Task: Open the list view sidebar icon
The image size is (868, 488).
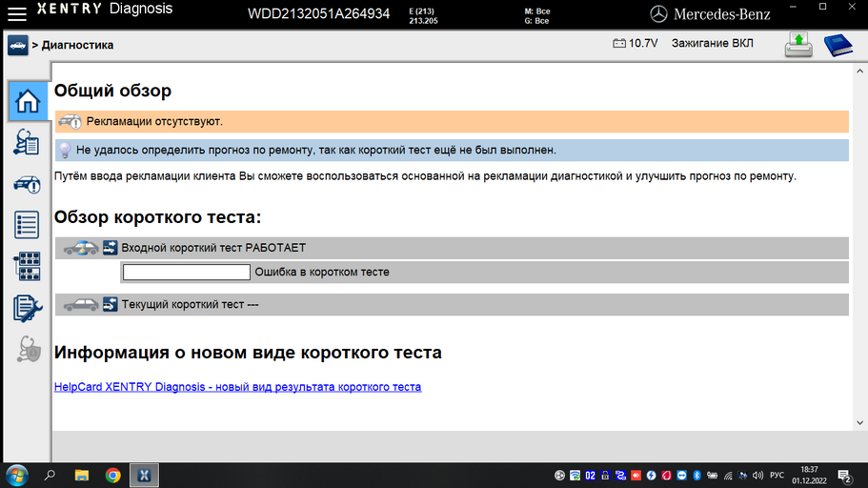Action: (27, 225)
